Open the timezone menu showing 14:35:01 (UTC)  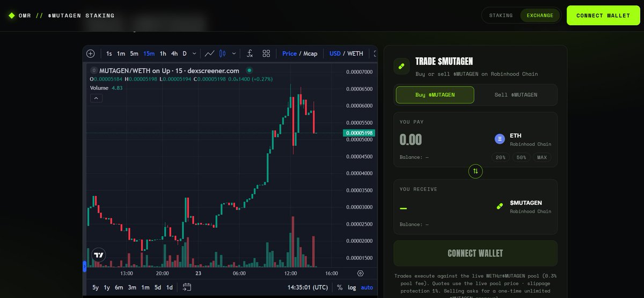coord(308,287)
